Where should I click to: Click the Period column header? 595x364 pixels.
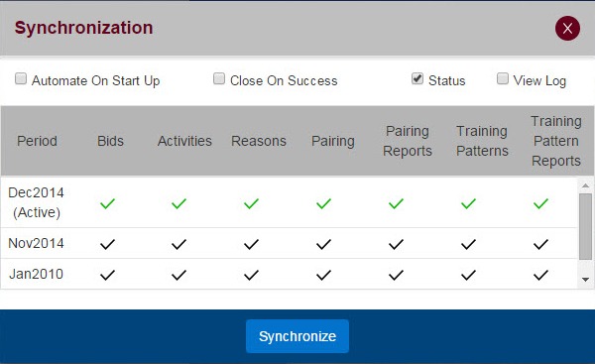click(37, 141)
